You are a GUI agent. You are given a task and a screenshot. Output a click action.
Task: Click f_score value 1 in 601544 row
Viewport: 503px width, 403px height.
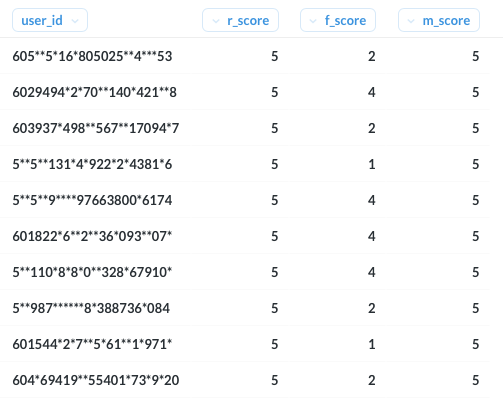coord(372,344)
